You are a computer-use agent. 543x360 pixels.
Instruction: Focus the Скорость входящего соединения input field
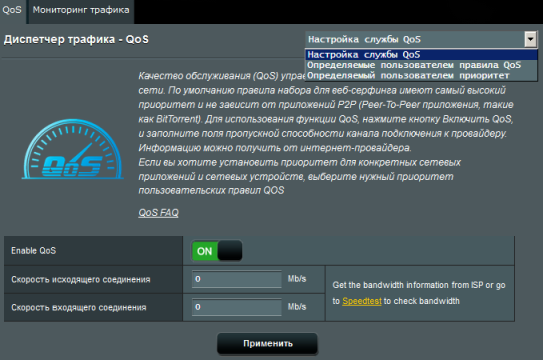pos(237,307)
